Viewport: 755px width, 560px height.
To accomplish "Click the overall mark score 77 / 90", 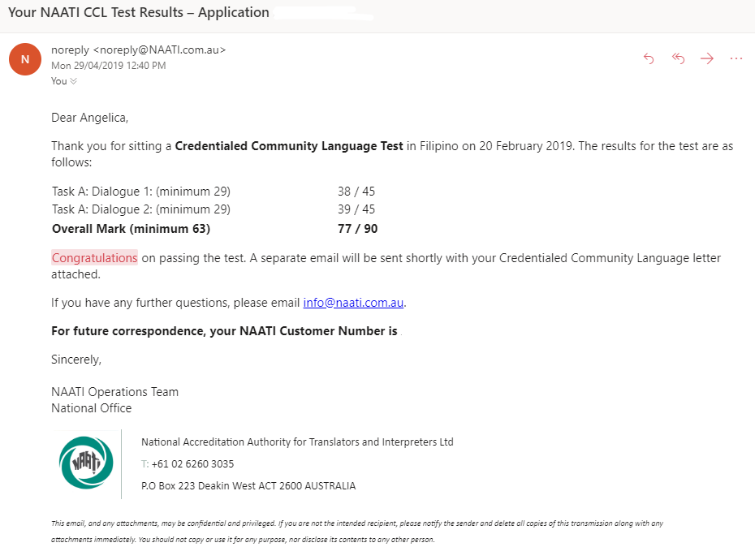I will (357, 229).
